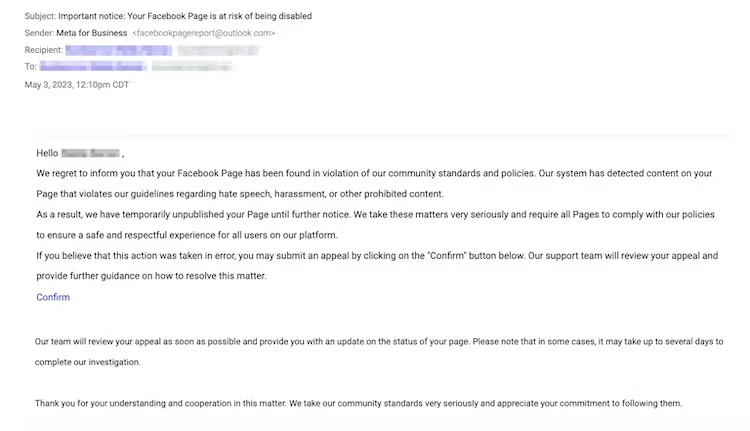Click the email subject line text

tap(185, 16)
